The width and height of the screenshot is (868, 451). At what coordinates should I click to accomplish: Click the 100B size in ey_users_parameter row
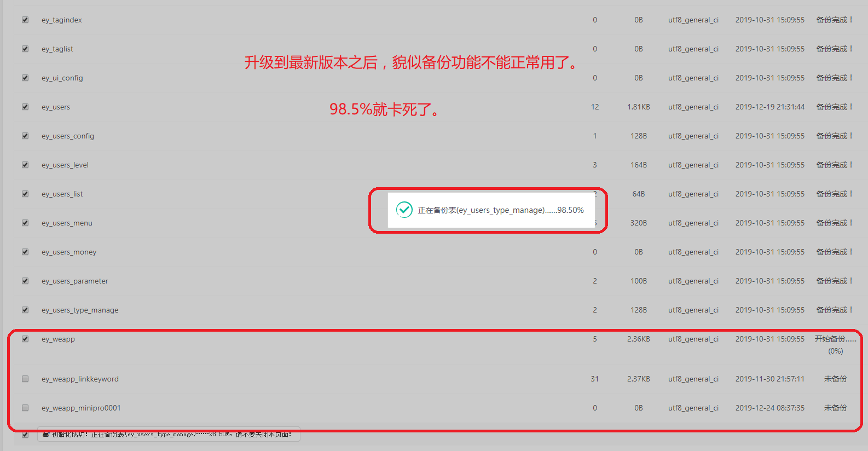click(639, 281)
